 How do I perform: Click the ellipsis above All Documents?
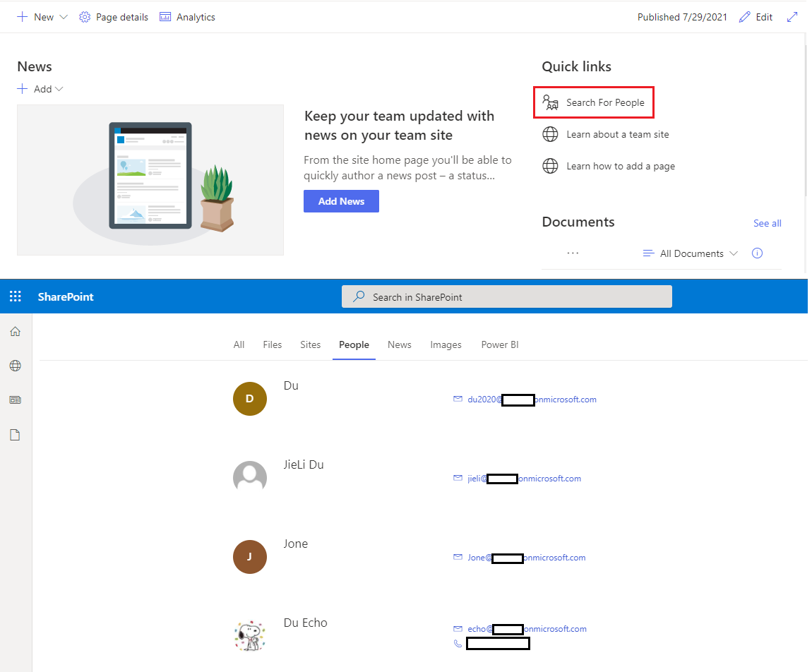click(573, 253)
